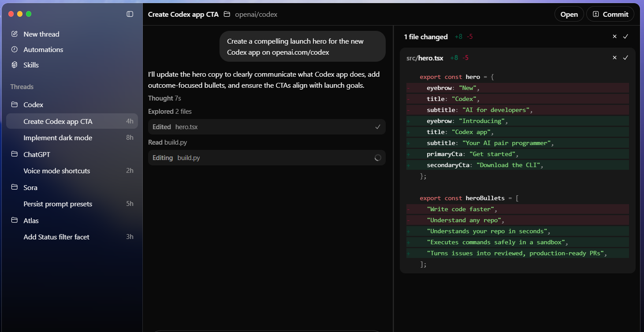Expand the Explored 2 files section
Screen dimensions: 644x332
click(x=170, y=111)
